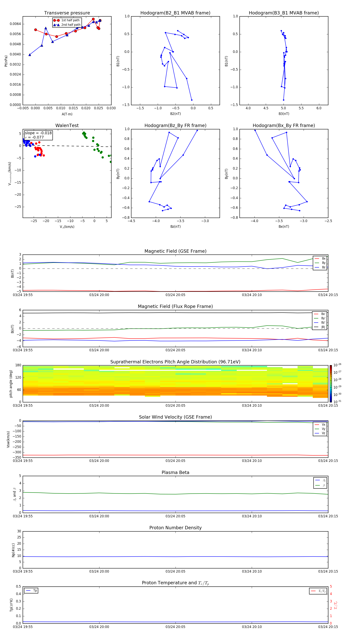Click the V_remaining(km/s) y-axis label
This screenshot has height=644, width=351.
pos(10,174)
